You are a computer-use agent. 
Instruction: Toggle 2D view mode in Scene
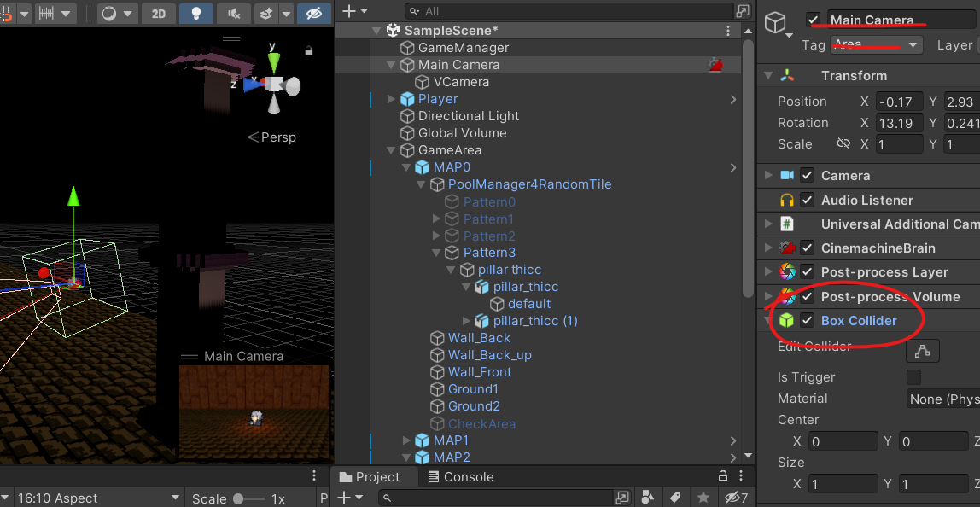(158, 14)
